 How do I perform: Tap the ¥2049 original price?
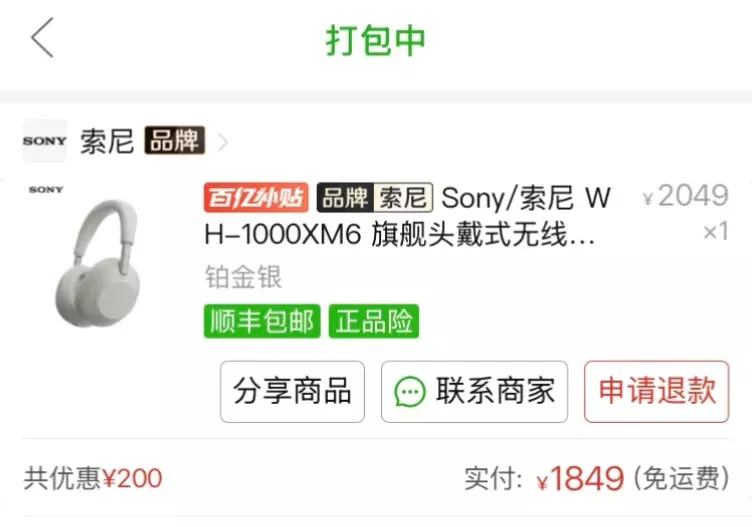[686, 196]
